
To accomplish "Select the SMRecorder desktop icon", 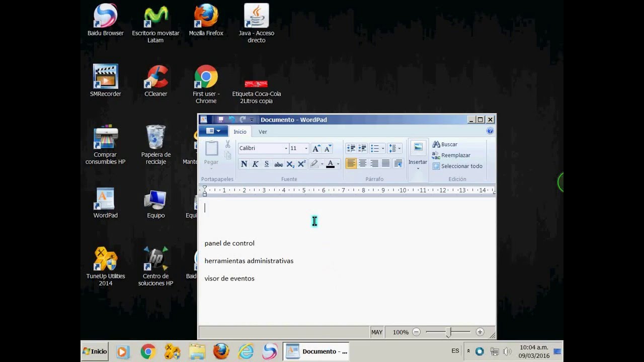I will coord(106,81).
